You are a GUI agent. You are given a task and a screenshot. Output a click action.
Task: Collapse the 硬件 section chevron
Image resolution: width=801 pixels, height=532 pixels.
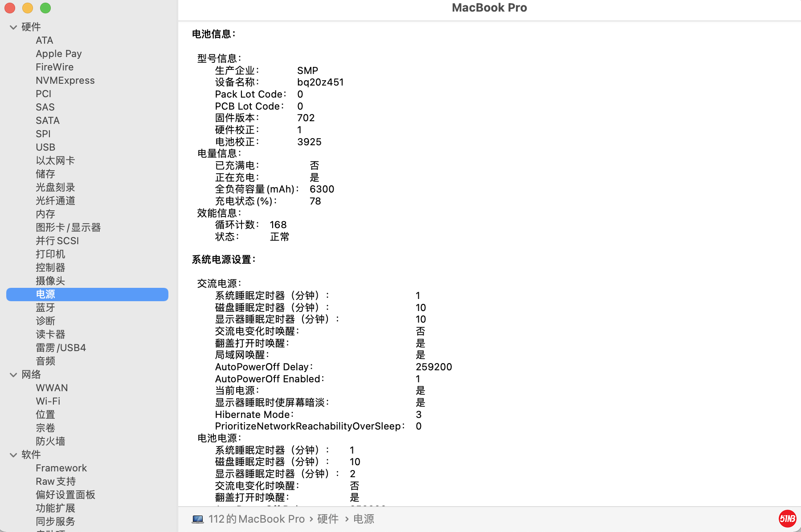[13, 27]
